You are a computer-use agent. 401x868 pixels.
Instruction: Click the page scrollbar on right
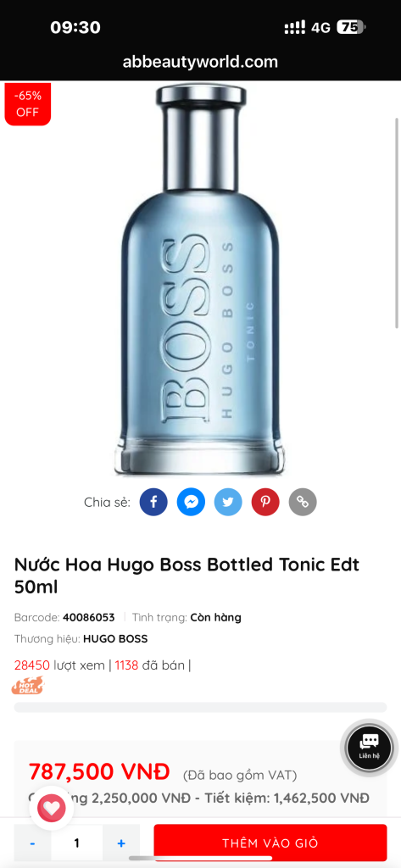397,223
